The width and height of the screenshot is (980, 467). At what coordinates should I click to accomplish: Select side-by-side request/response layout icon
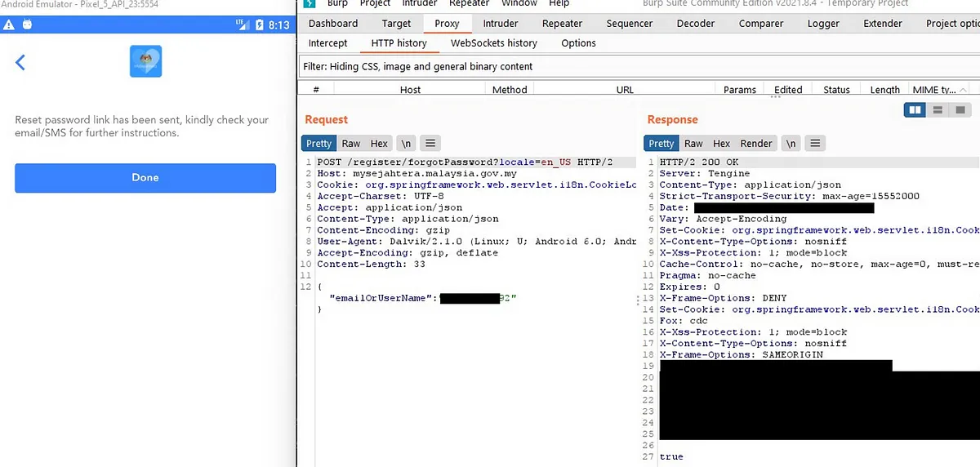coord(915,109)
